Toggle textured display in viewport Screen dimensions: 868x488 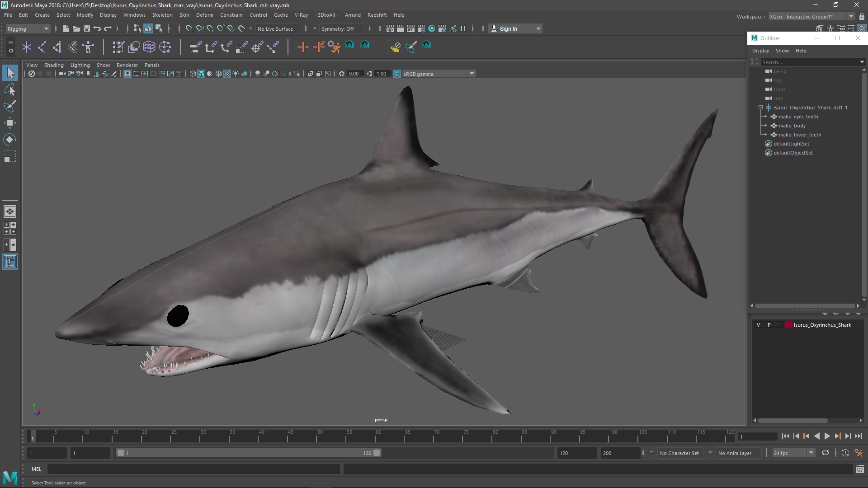[x=227, y=74]
